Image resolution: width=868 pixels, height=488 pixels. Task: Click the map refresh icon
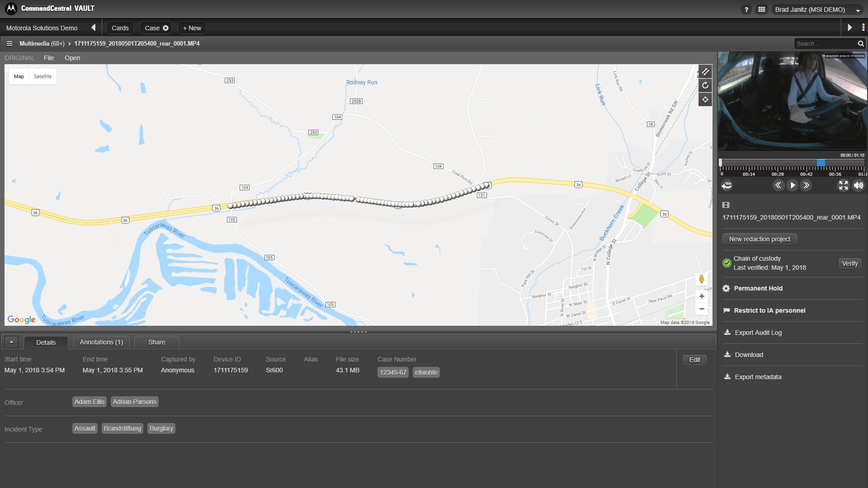click(x=705, y=85)
